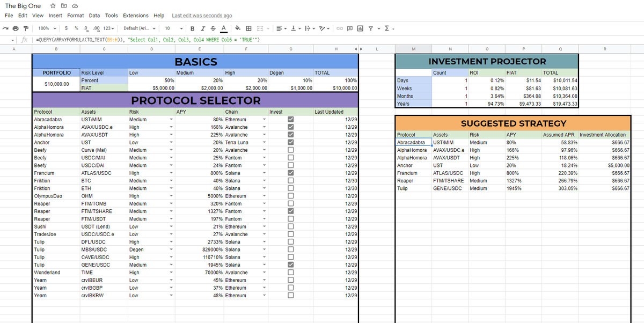This screenshot has height=323, width=644.
Task: Uncheck Invest checkbox for Francium row
Action: 291,173
